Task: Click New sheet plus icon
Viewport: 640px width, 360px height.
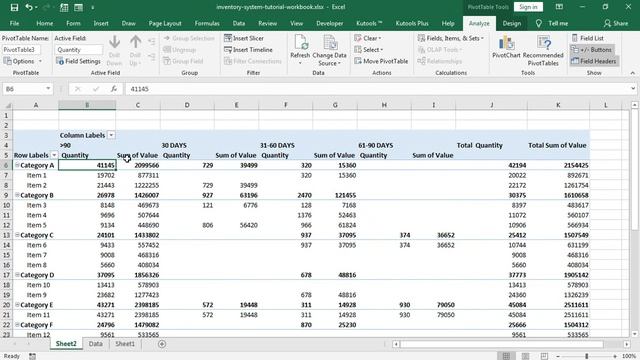Action: tap(162, 344)
